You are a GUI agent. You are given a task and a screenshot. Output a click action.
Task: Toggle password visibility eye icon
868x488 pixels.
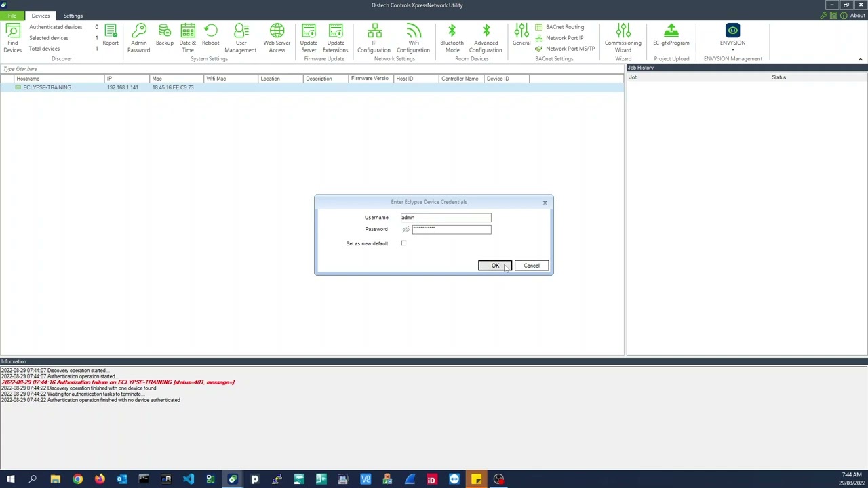[406, 230]
